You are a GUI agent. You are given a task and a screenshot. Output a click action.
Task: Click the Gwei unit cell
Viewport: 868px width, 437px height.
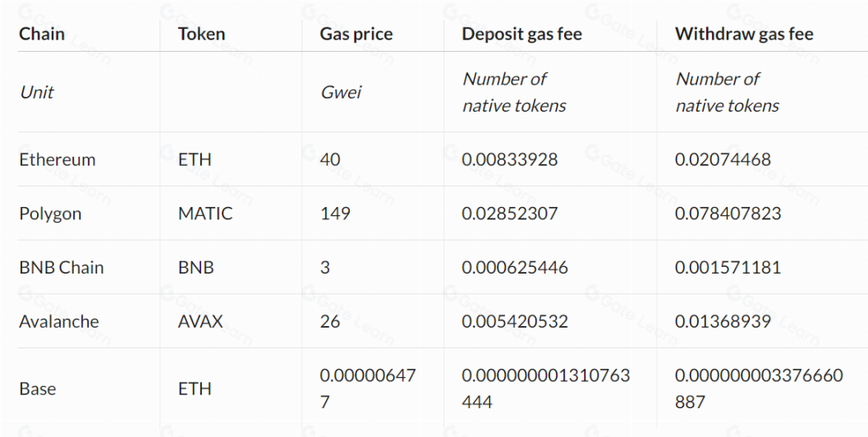(x=340, y=93)
